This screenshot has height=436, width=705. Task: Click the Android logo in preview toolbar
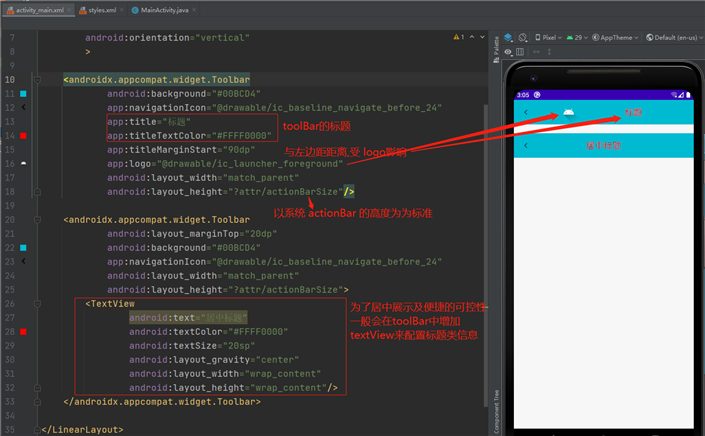coord(568,112)
